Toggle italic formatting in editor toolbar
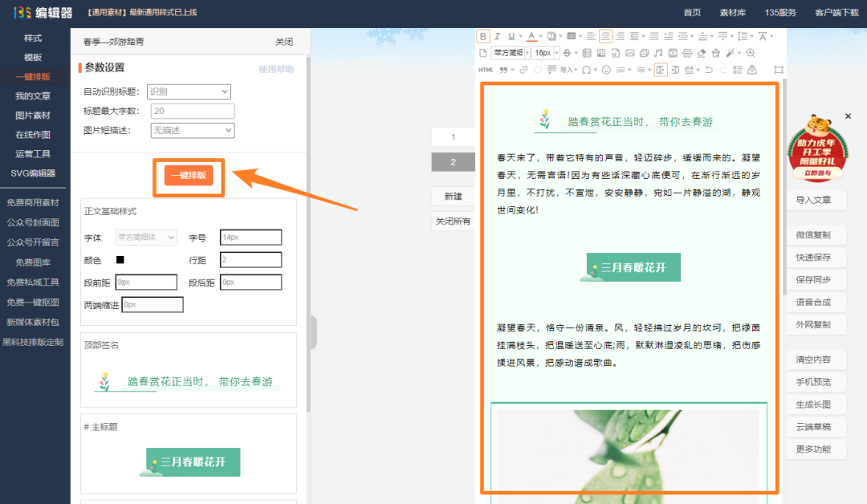 pyautogui.click(x=497, y=36)
